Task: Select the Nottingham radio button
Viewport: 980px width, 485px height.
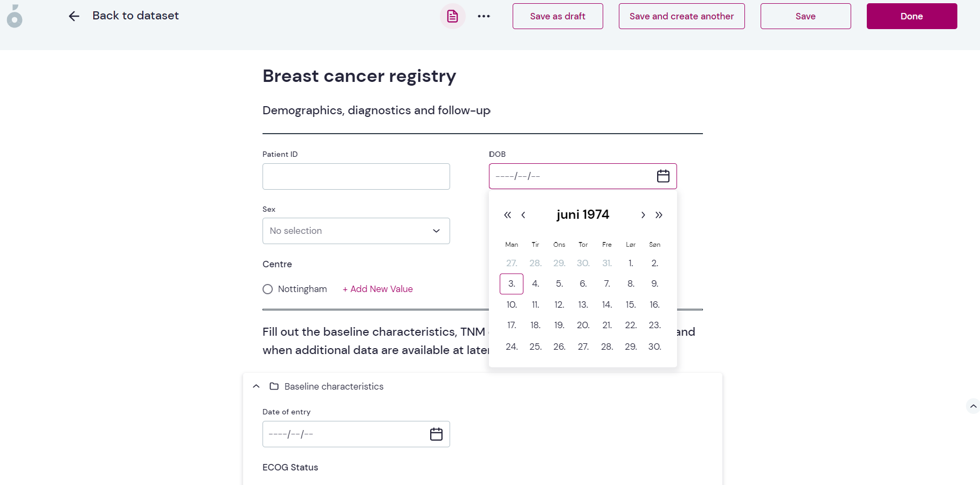Action: 267,289
